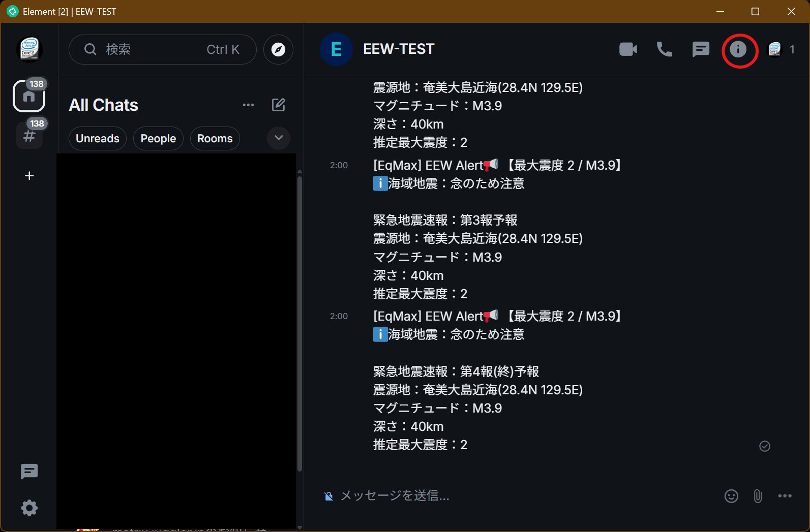Open the EEW-TEST room name header
Viewport: 810px width, 532px height.
pos(399,49)
